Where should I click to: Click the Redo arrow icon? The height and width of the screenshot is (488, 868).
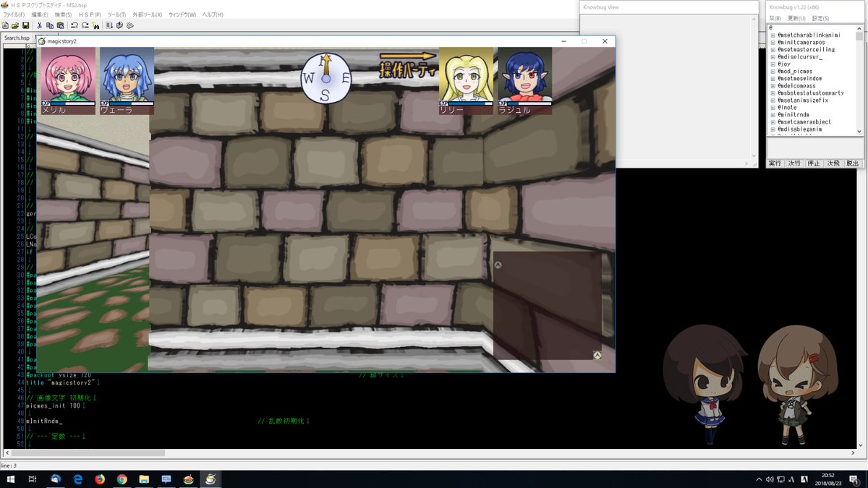coord(84,25)
